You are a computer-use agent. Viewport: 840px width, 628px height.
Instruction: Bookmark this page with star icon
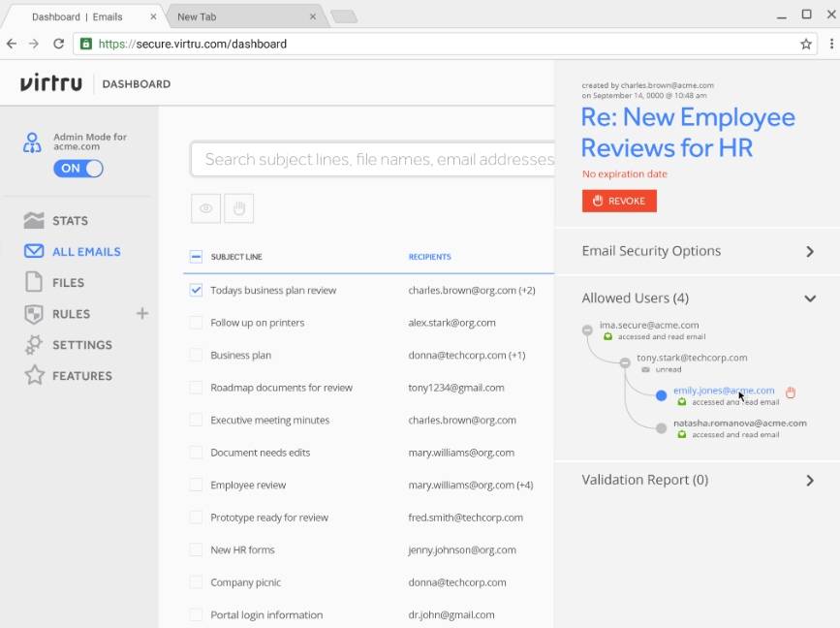(x=806, y=44)
